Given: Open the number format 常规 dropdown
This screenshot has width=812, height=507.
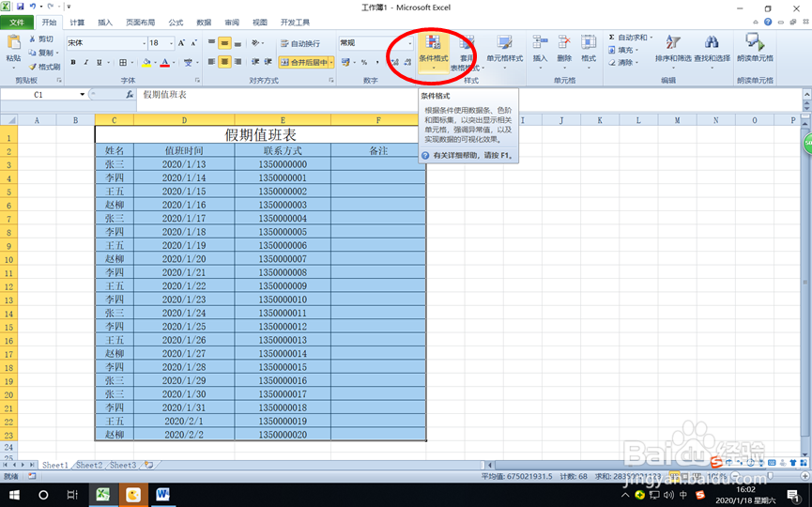Looking at the screenshot, I should pos(409,43).
